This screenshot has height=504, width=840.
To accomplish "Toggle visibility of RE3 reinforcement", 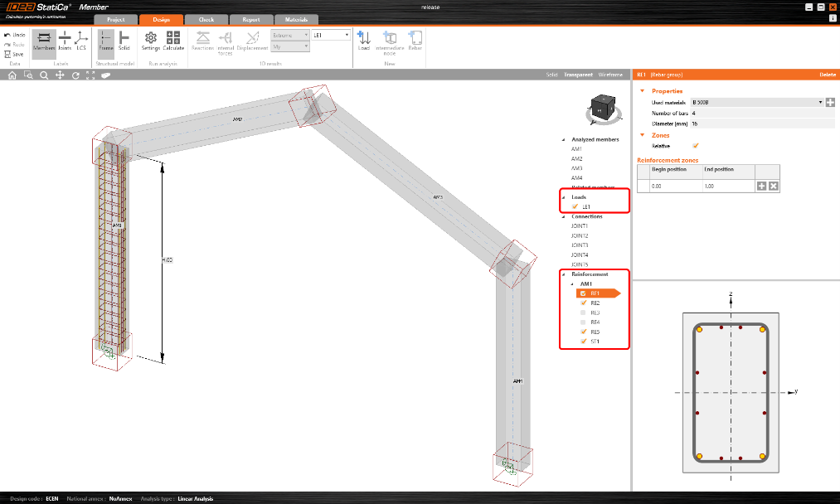I will coord(584,313).
